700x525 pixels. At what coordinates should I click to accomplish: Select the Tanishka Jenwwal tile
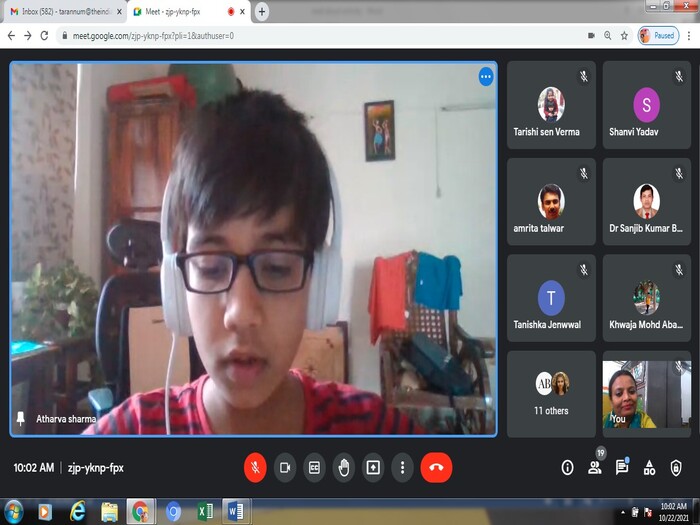pyautogui.click(x=551, y=298)
